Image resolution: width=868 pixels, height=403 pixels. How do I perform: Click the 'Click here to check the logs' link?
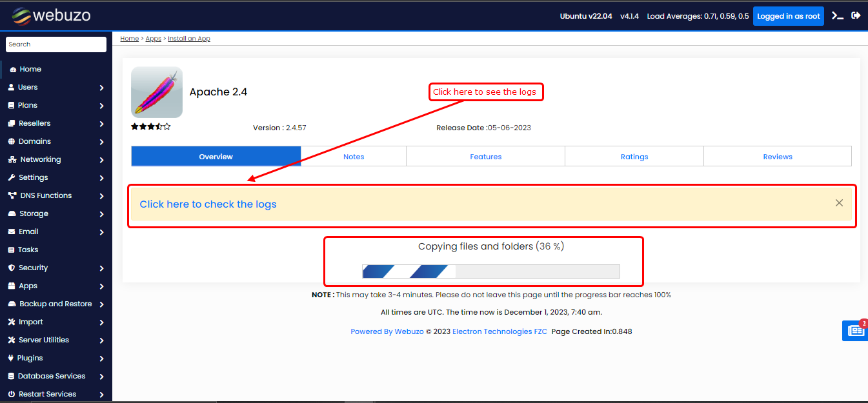pos(208,204)
